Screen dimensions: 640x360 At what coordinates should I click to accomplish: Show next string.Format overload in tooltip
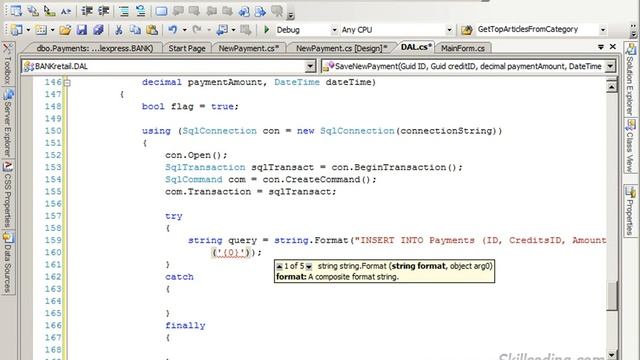(x=309, y=267)
